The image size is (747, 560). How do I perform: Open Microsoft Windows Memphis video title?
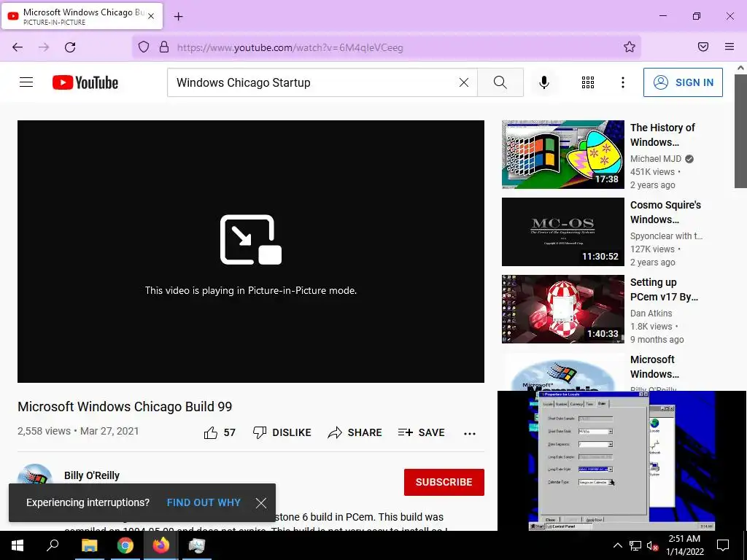[654, 366]
